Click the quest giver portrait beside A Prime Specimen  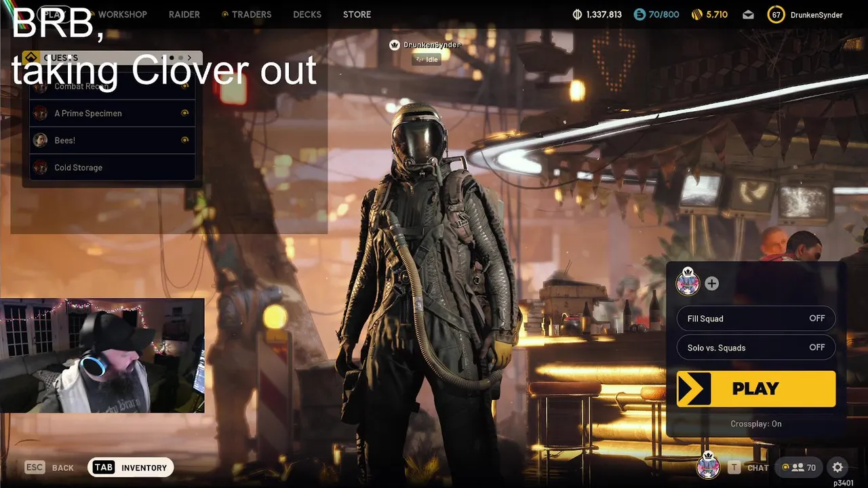pos(41,113)
